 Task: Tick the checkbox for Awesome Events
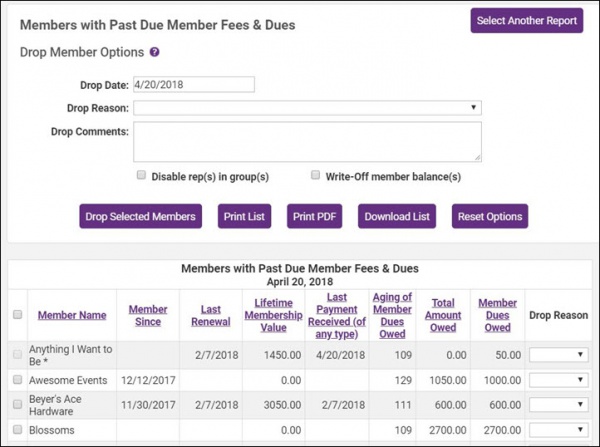pyautogui.click(x=16, y=380)
